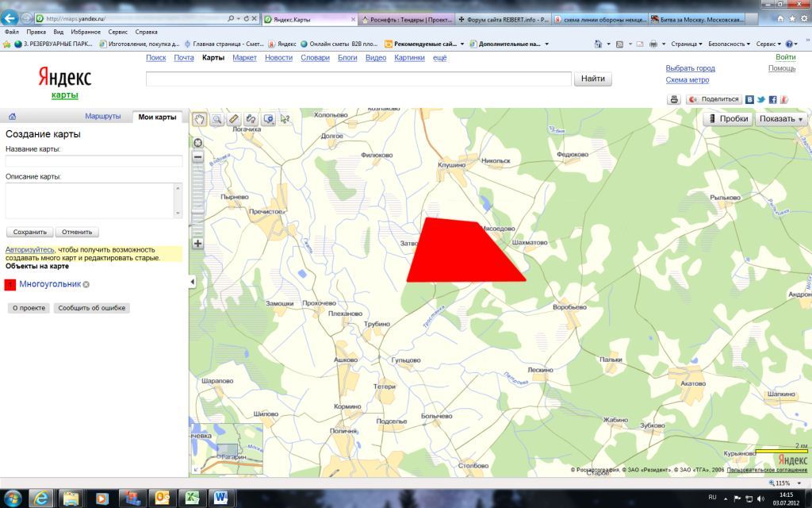Select the magnifier zoom-area tool
The image size is (812, 508).
(x=217, y=119)
